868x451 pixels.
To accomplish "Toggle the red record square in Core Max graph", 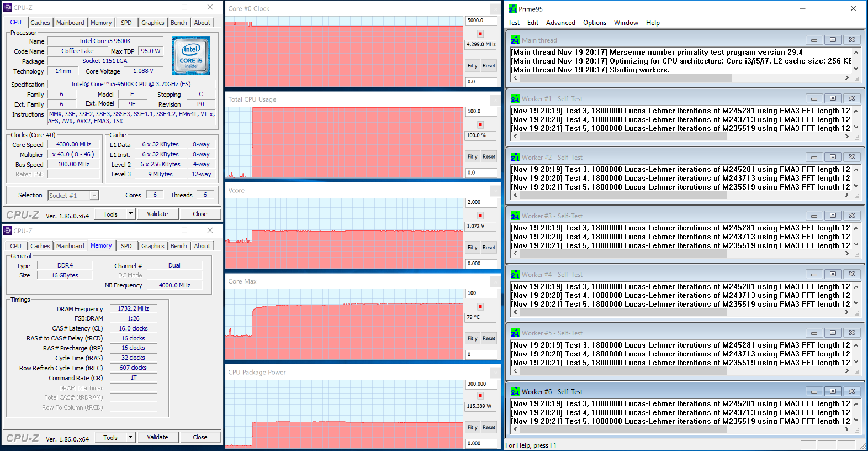I will click(x=480, y=306).
